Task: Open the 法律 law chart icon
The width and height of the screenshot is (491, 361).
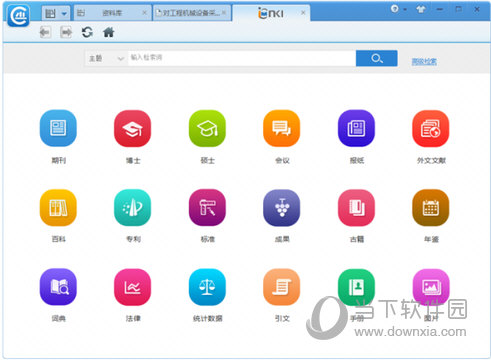Action: (133, 287)
